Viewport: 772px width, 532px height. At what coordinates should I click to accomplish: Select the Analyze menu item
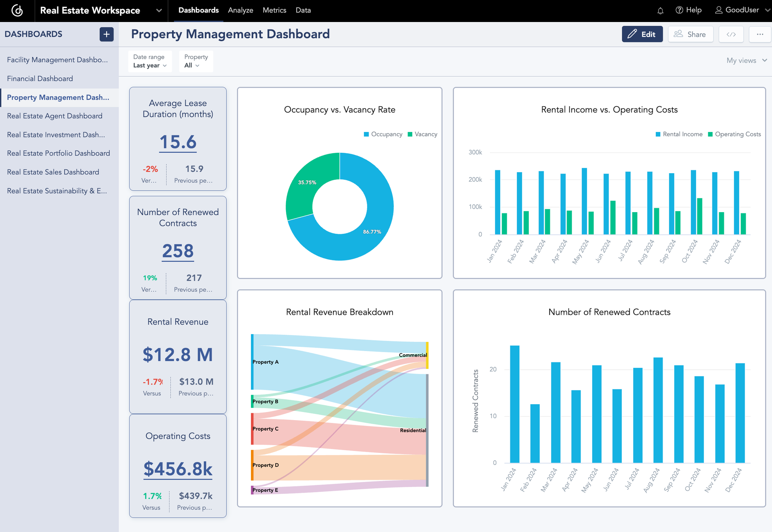240,10
